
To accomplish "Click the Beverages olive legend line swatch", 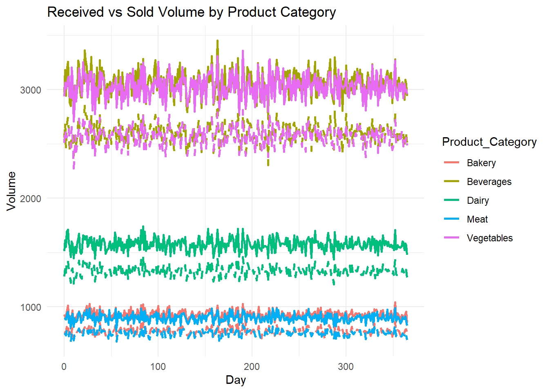I will click(x=451, y=182).
